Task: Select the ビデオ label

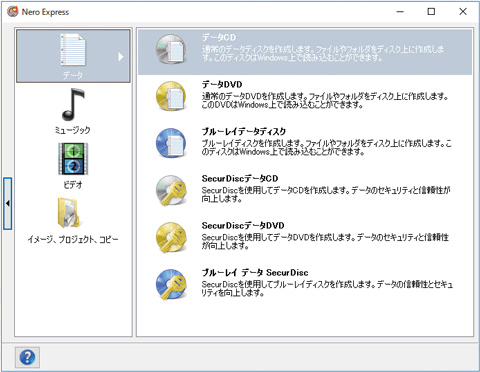Action: point(73,184)
